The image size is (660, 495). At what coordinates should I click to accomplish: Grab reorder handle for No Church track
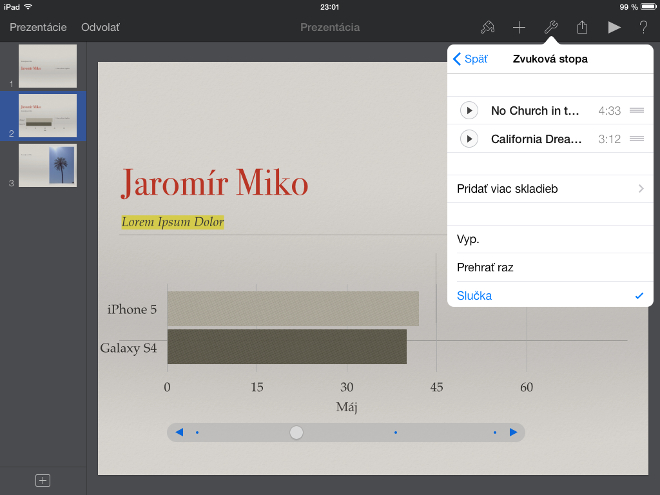[636, 111]
